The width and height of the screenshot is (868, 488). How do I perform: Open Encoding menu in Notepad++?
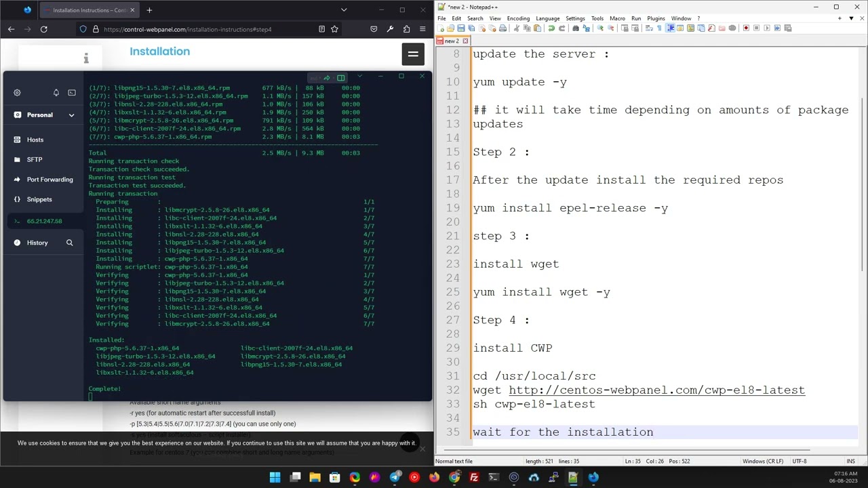[518, 18]
